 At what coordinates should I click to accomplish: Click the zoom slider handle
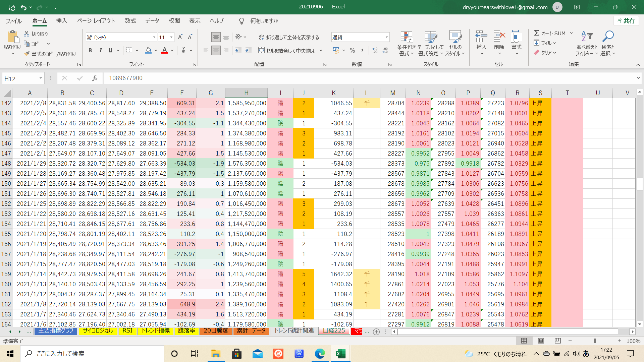[x=595, y=341]
